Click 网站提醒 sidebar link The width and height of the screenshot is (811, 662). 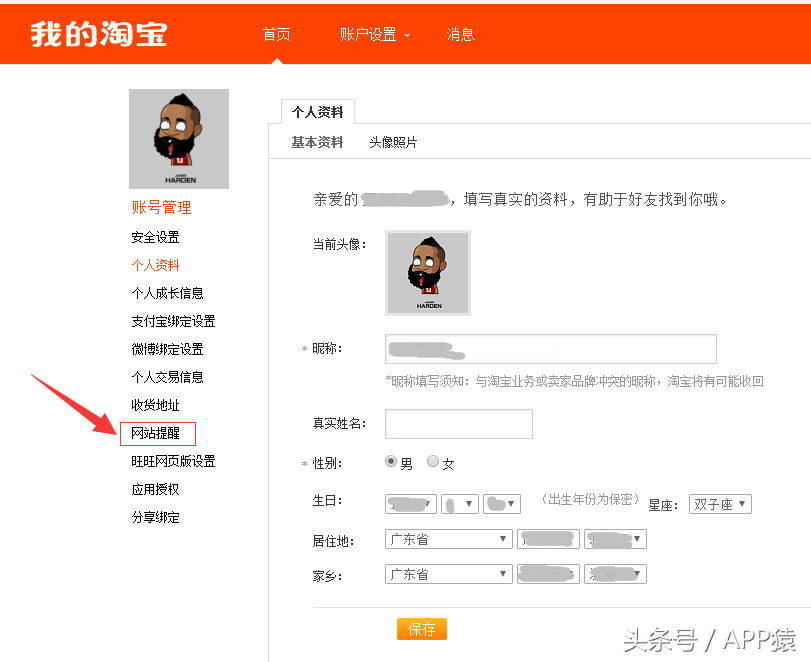[155, 433]
